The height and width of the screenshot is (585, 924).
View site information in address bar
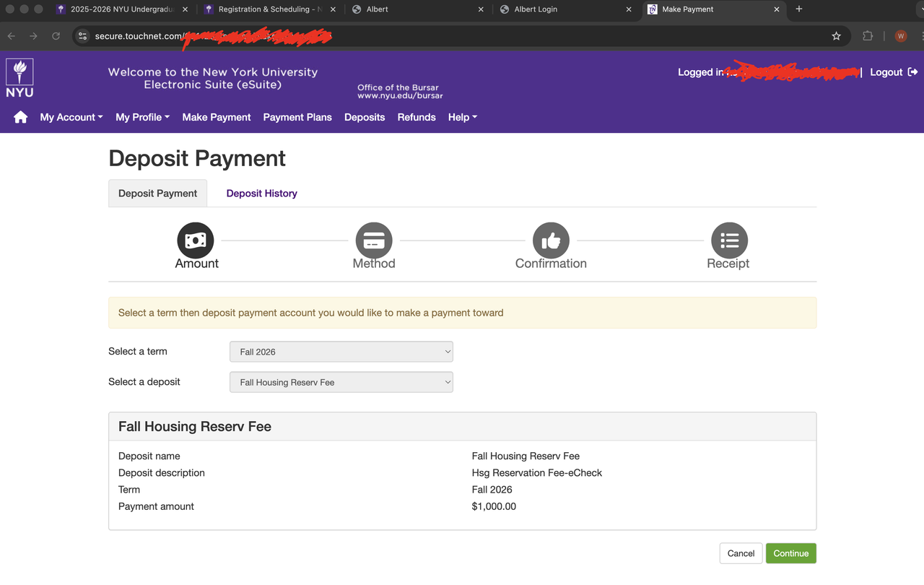(82, 36)
